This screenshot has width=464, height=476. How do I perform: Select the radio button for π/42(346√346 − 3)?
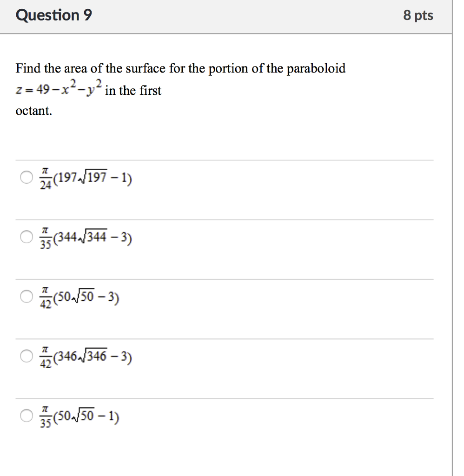pyautogui.click(x=26, y=356)
